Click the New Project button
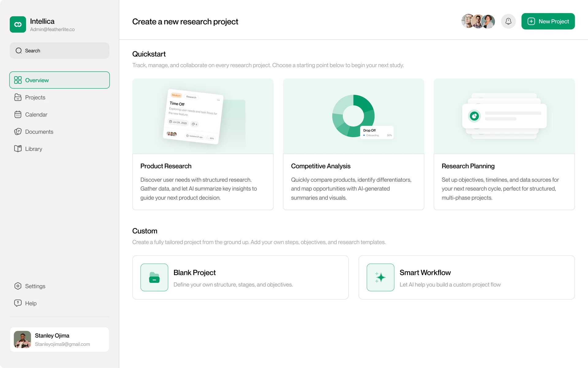Image resolution: width=588 pixels, height=368 pixels. tap(548, 21)
